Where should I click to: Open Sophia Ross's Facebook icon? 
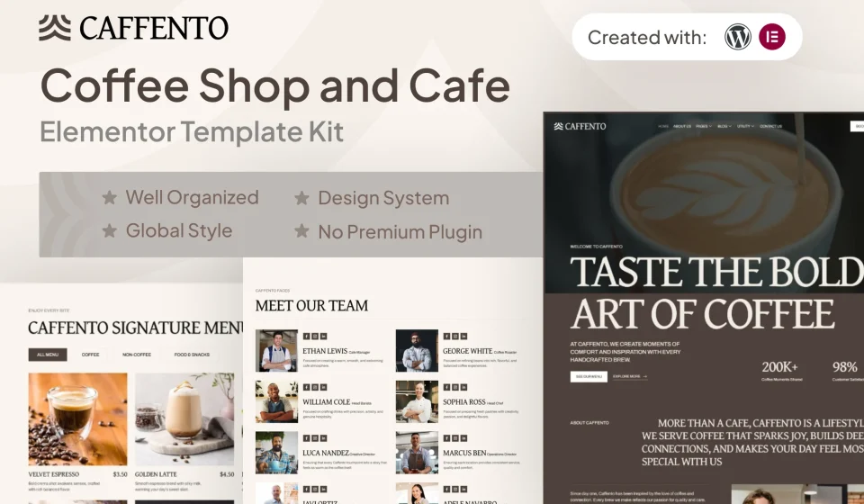point(447,387)
